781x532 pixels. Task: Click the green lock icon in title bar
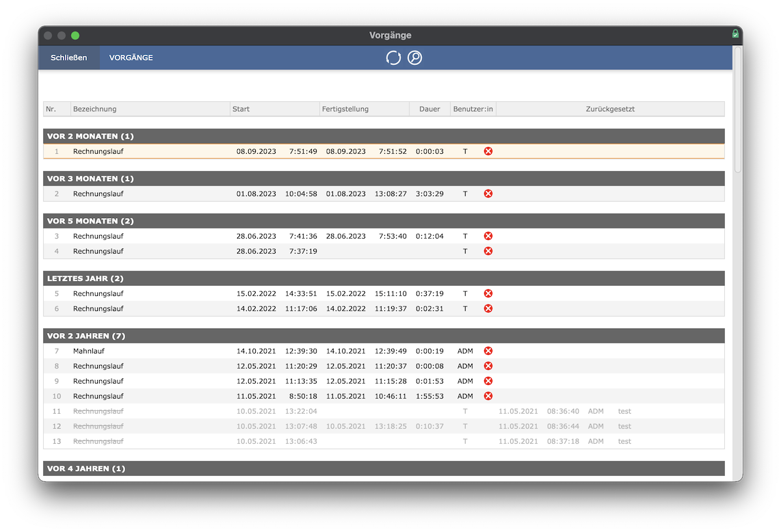click(x=735, y=34)
